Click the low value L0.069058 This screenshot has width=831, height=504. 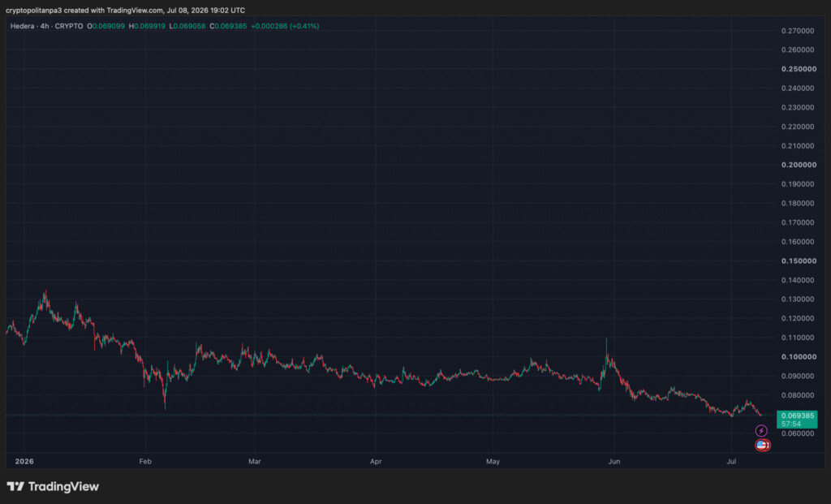pos(187,26)
